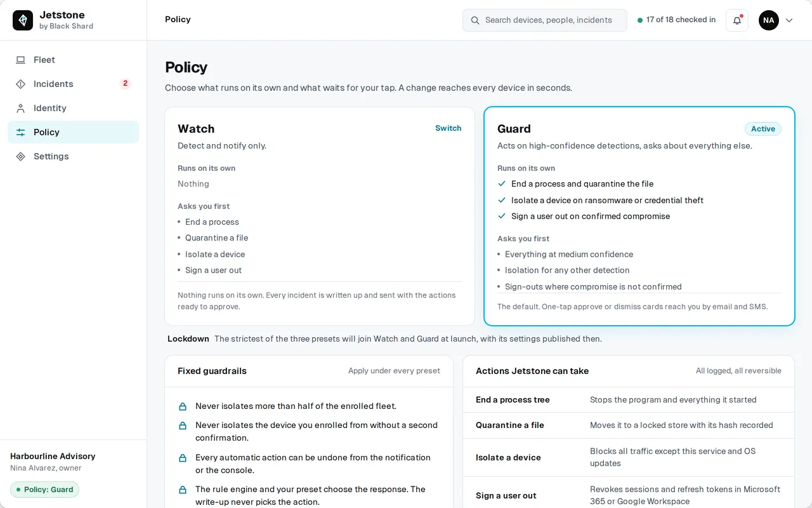This screenshot has width=812, height=508.
Task: Click lock icon beside second confirmation guardrail
Action: [183, 425]
